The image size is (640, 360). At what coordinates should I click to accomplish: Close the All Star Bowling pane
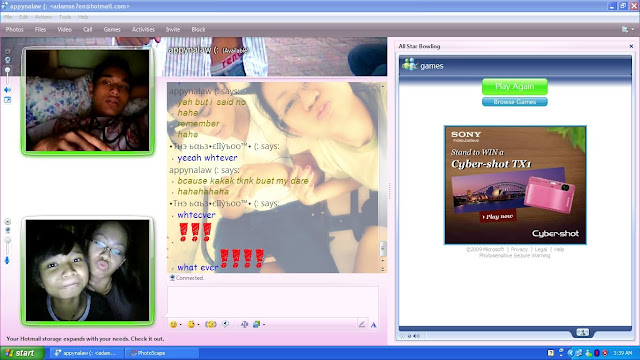[x=631, y=46]
